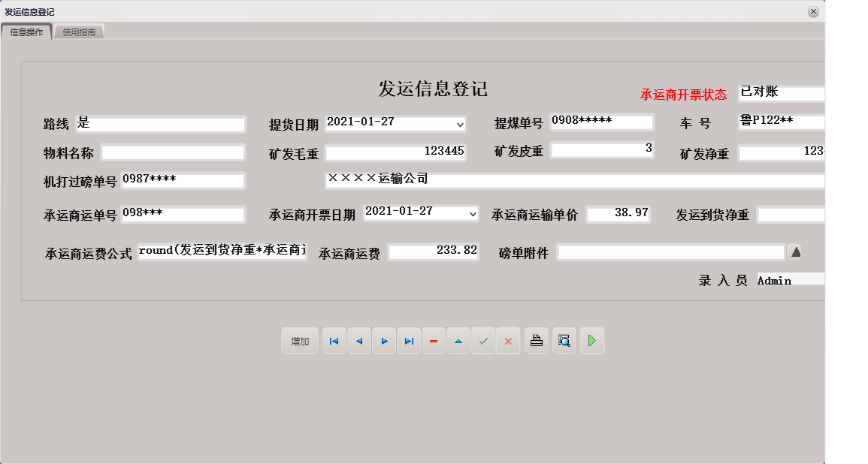
Task: Go to the previous record
Action: pyautogui.click(x=359, y=340)
